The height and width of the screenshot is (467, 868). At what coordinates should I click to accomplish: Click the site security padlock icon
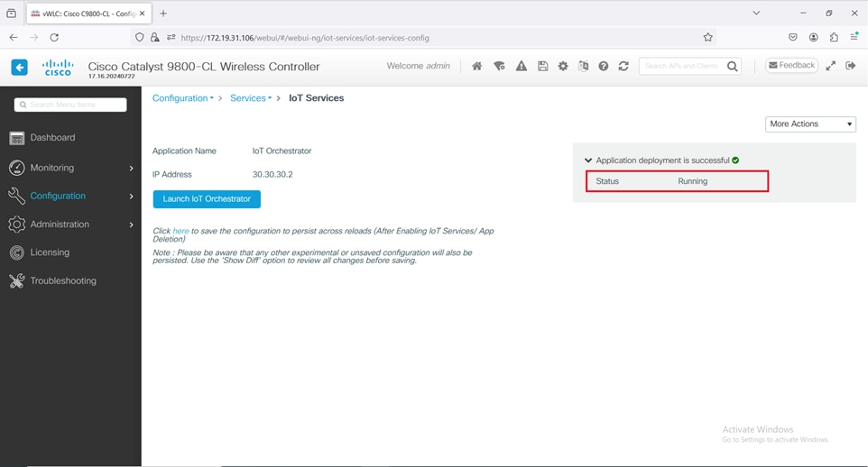(155, 37)
